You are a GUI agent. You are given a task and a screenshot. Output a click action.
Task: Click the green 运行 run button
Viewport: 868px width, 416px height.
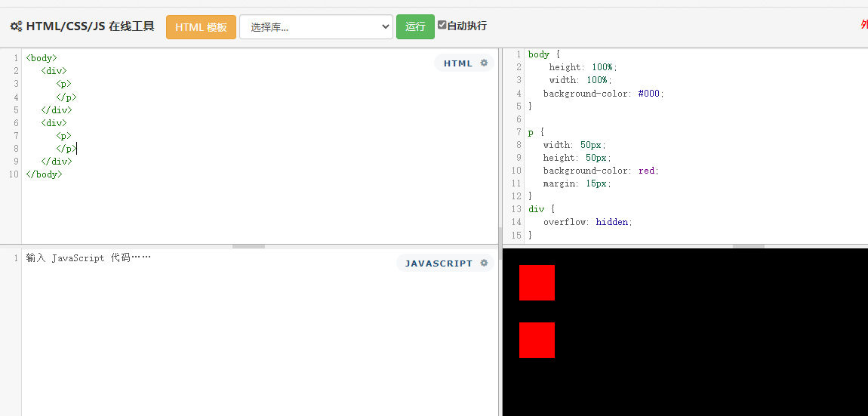pos(415,26)
